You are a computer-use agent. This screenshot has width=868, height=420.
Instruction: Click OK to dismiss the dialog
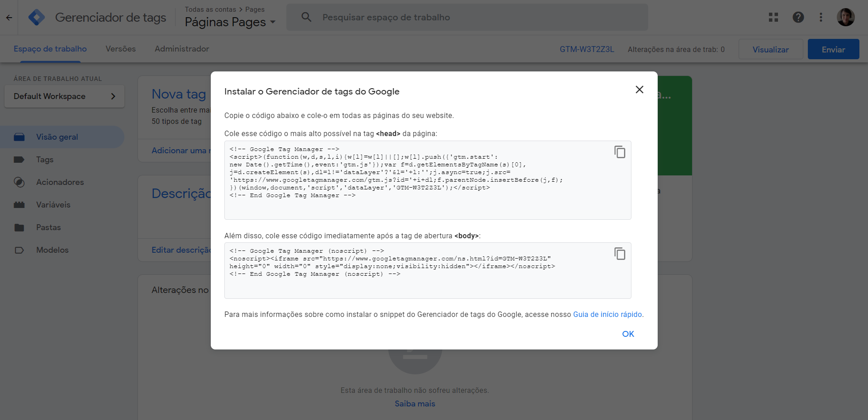pyautogui.click(x=628, y=334)
